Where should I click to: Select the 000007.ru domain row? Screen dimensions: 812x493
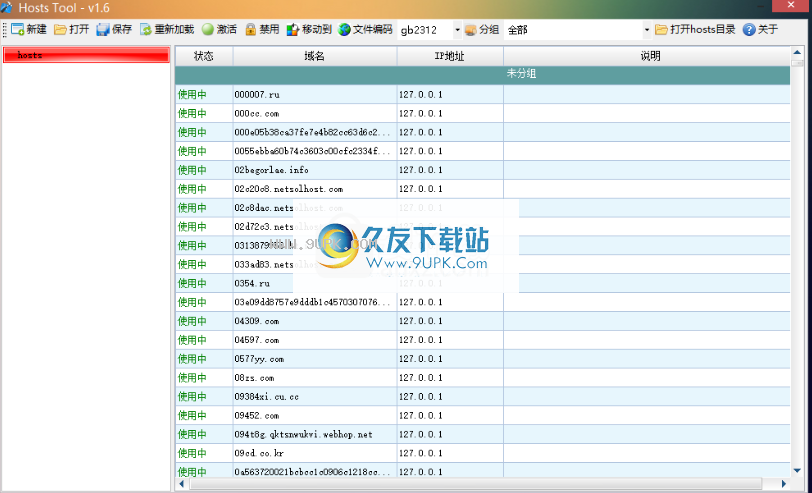(x=483, y=94)
